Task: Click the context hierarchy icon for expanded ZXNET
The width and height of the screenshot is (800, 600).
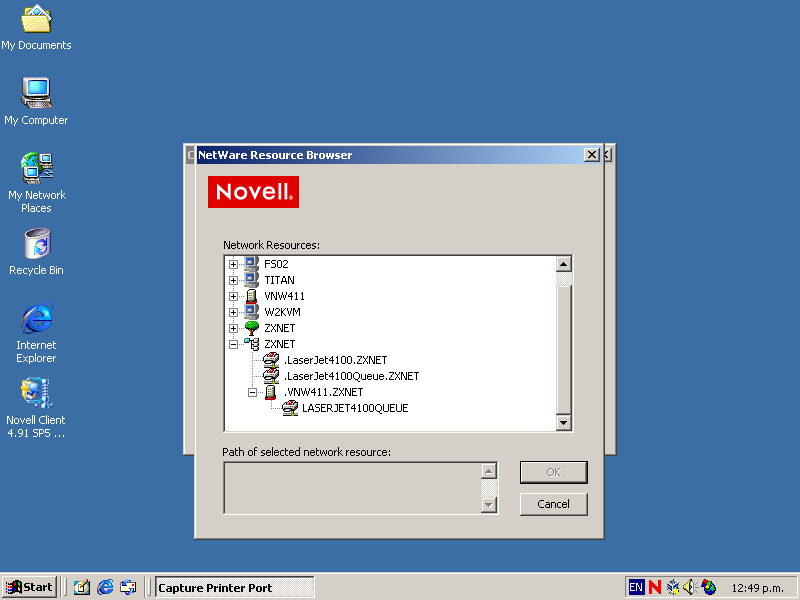Action: coord(251,344)
